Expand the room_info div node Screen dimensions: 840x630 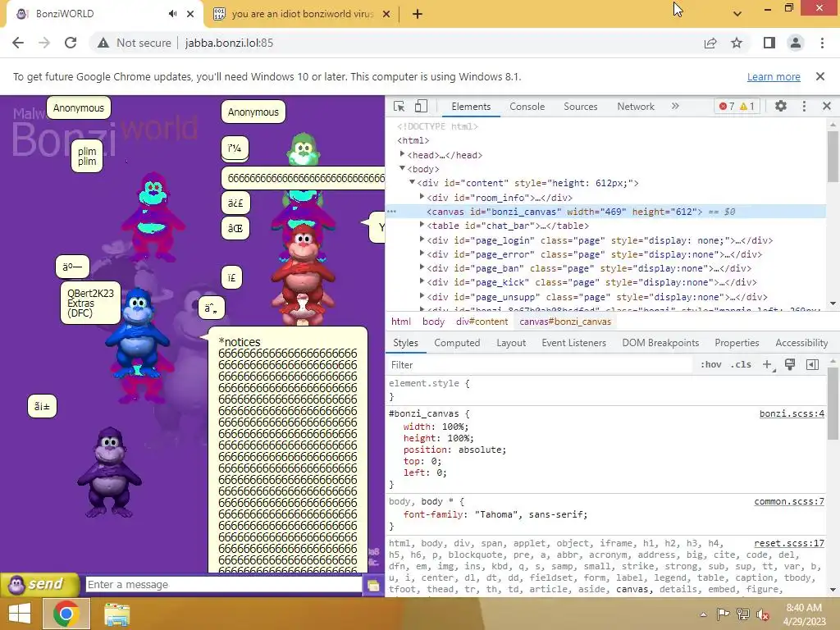[422, 197]
